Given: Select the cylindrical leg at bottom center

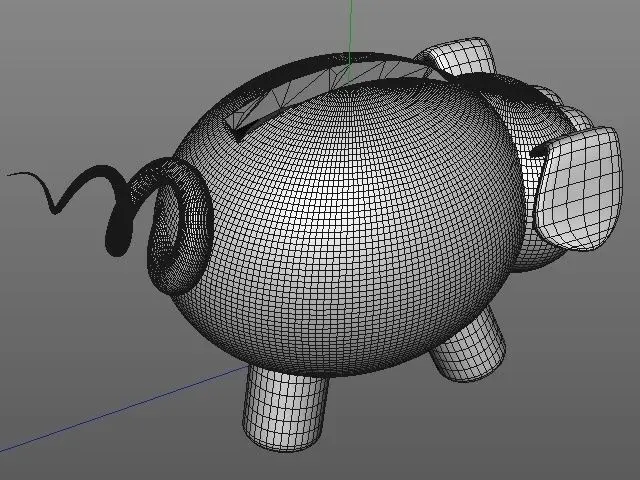Looking at the screenshot, I should point(285,408).
